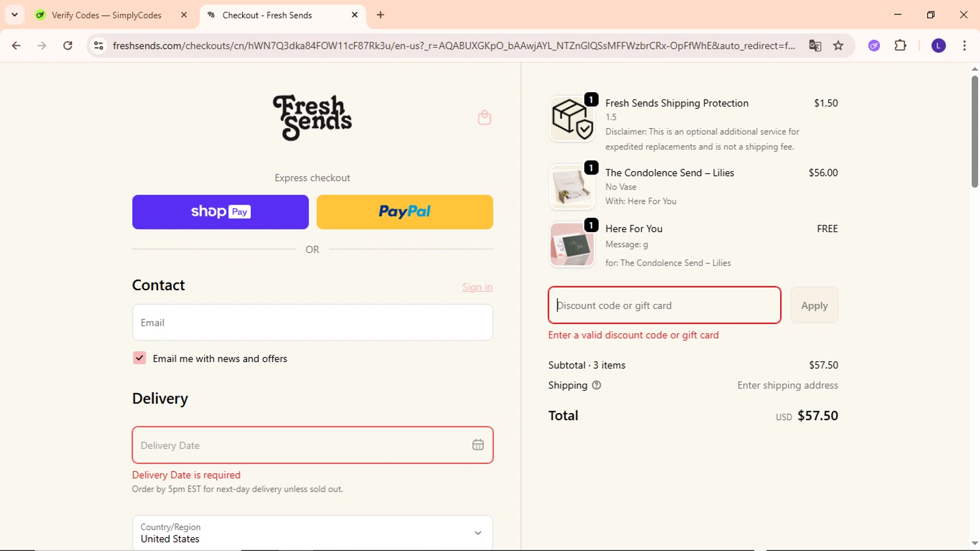Open the tab search dropdown arrow

tap(14, 15)
